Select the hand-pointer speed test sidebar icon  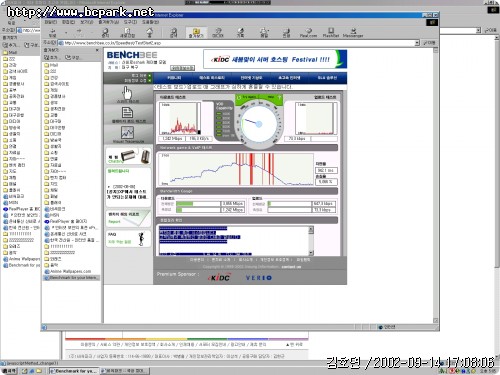click(x=128, y=94)
